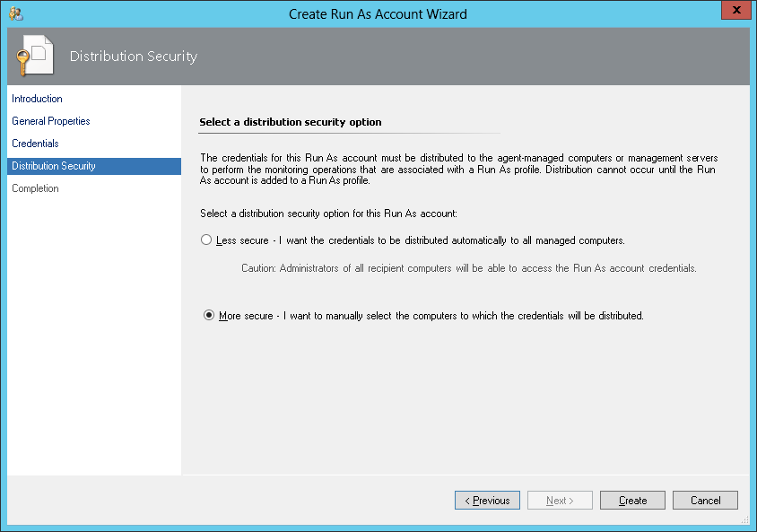Click the Previous button
The height and width of the screenshot is (532, 757).
coord(488,501)
